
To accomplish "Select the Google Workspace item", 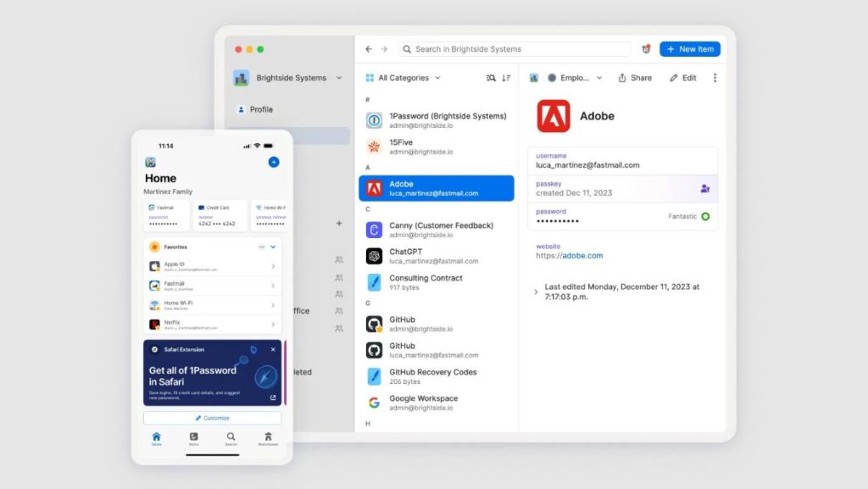I will pyautogui.click(x=437, y=403).
